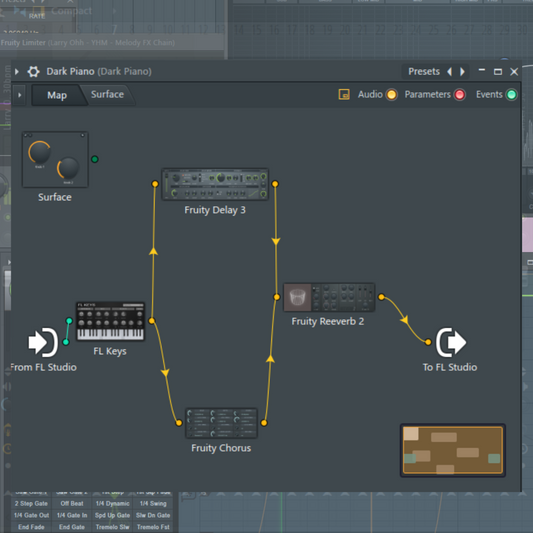This screenshot has width=533, height=533.
Task: Select the Fruity Reeverb 2 module
Action: coord(329,297)
